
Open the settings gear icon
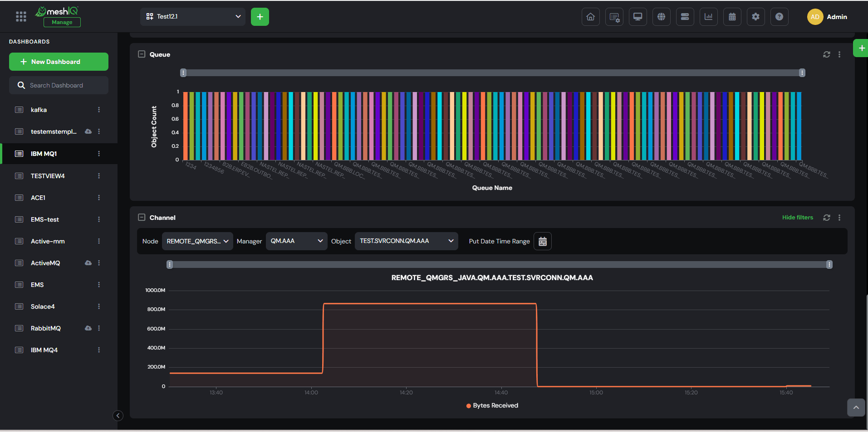click(x=755, y=17)
